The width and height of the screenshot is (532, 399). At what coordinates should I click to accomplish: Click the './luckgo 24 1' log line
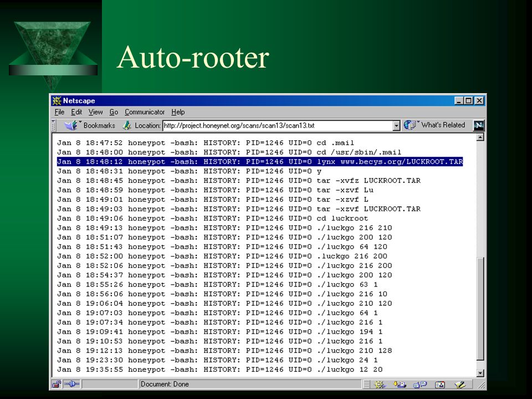[217, 360]
